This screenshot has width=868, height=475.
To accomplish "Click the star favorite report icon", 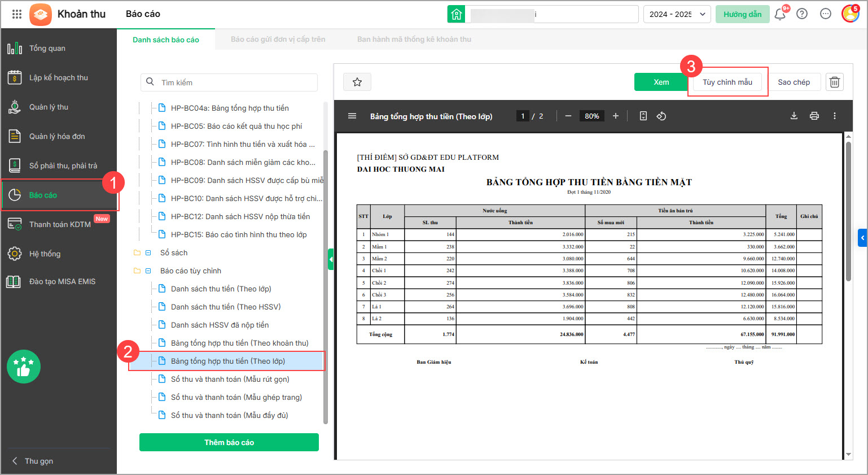I will point(357,82).
